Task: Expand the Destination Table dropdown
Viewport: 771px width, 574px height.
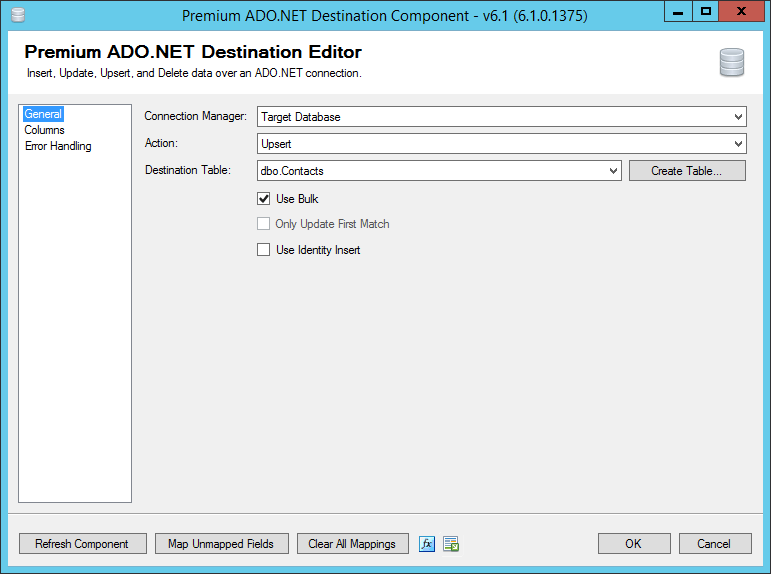Action: 613,171
